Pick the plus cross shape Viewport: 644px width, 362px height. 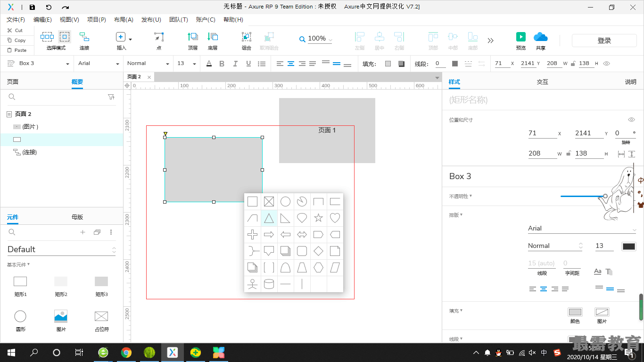pyautogui.click(x=252, y=235)
